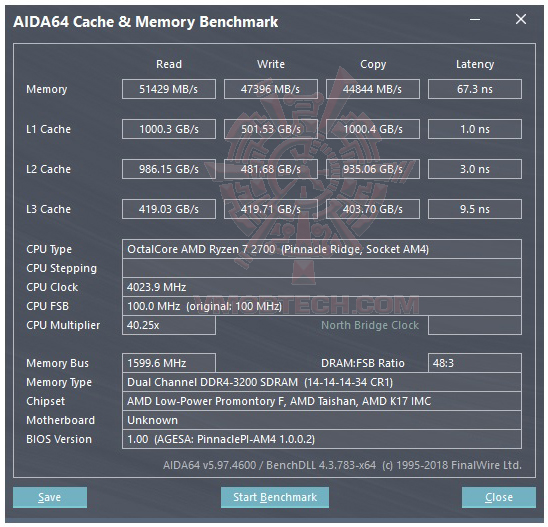This screenshot has width=548, height=527.
Task: Click the L3 Cache row label
Action: pyautogui.click(x=48, y=209)
